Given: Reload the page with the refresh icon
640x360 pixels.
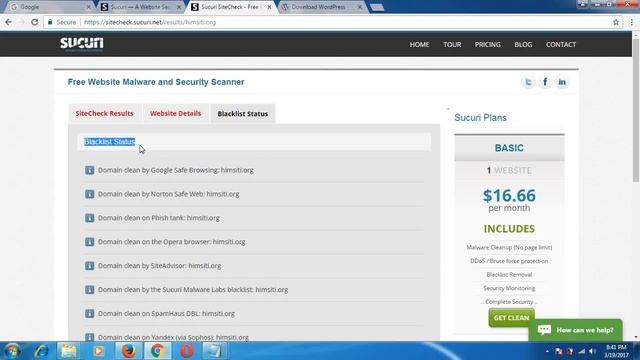Looking at the screenshot, I should (35, 22).
